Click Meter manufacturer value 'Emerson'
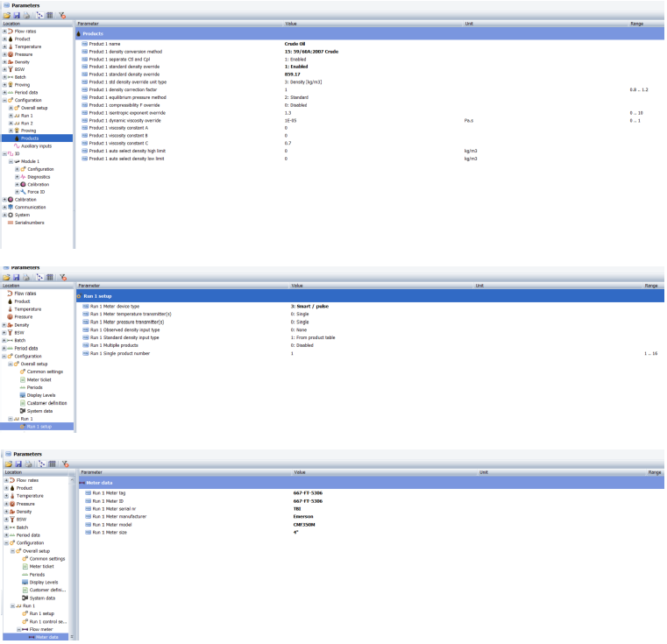The image size is (667, 644). pos(303,517)
